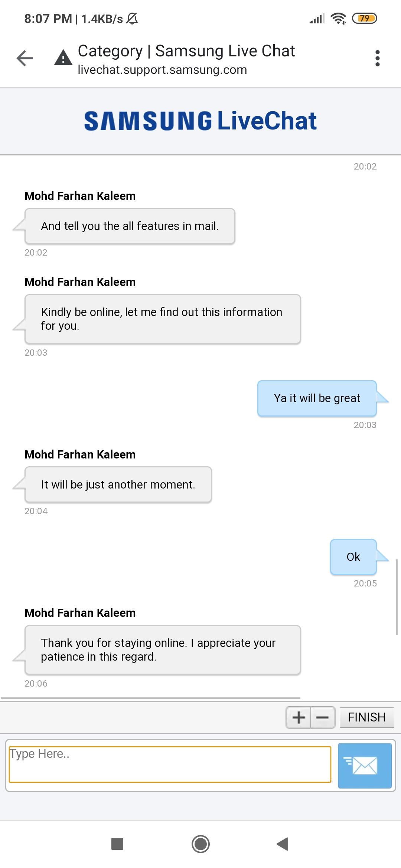401x868 pixels.
Task: Click FINISH to end the chat
Action: (x=366, y=717)
